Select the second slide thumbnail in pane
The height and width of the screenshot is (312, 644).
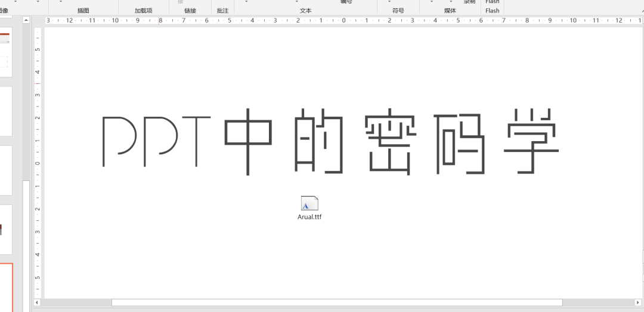coord(5,111)
